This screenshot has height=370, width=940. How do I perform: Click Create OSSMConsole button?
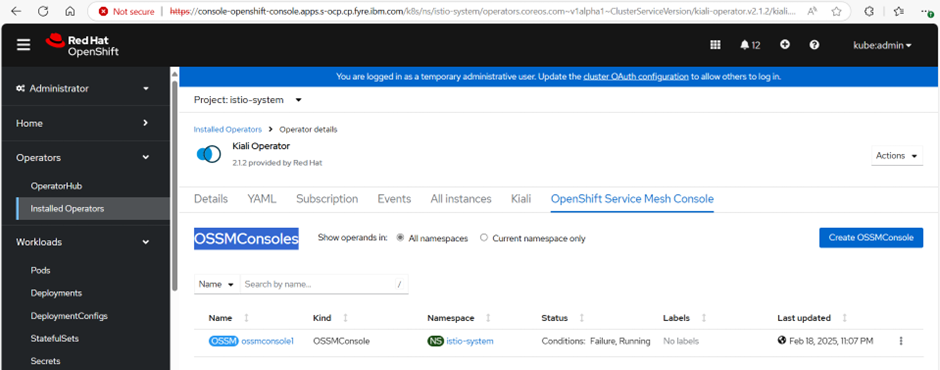871,237
